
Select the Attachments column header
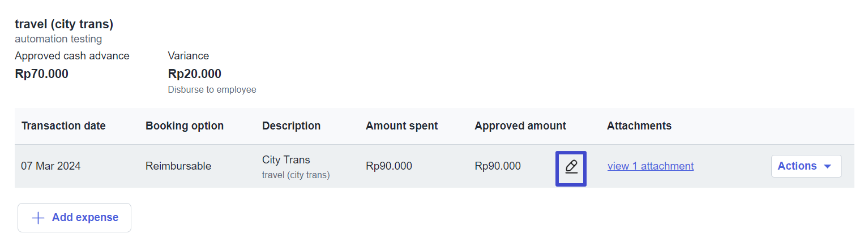[x=639, y=126]
